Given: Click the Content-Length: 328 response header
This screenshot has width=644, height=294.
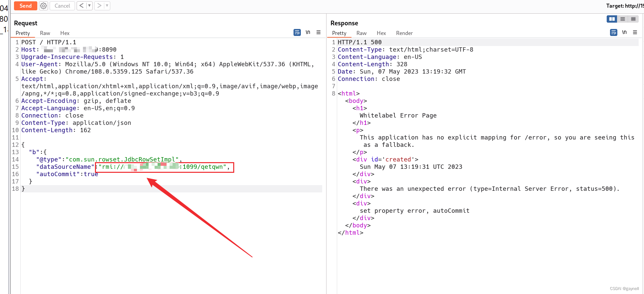Looking at the screenshot, I should [x=372, y=64].
